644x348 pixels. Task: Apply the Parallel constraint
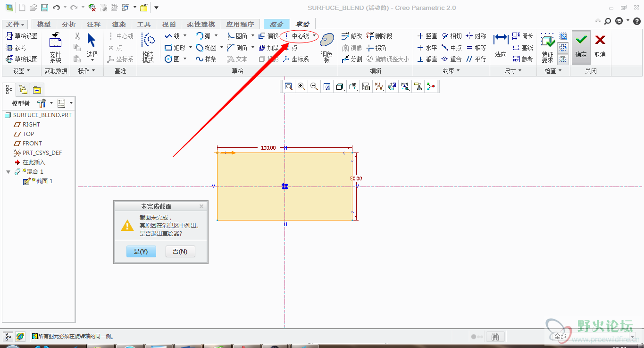click(x=476, y=59)
